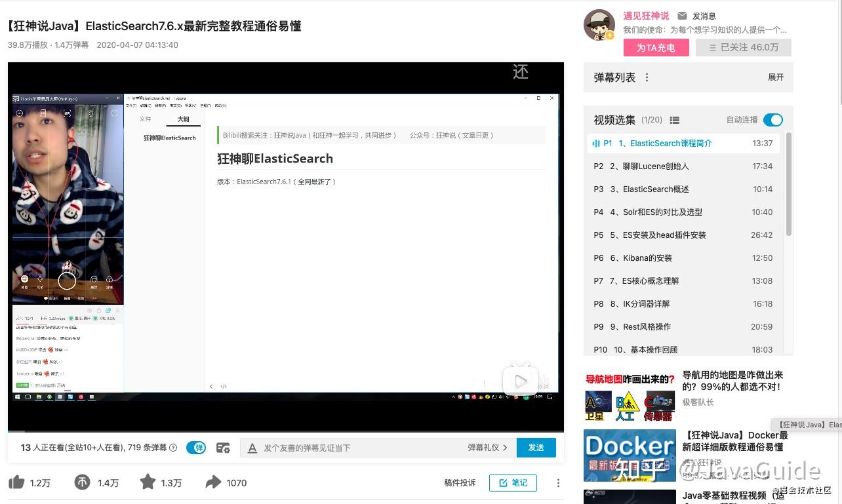This screenshot has height=504, width=842.
Task: Give a coin with the coin icon
Action: pyautogui.click(x=82, y=483)
